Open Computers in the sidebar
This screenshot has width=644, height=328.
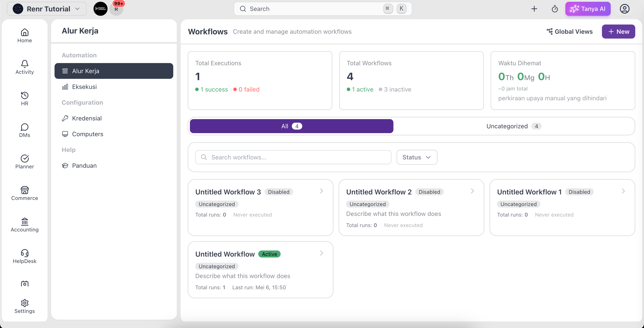pyautogui.click(x=114, y=134)
